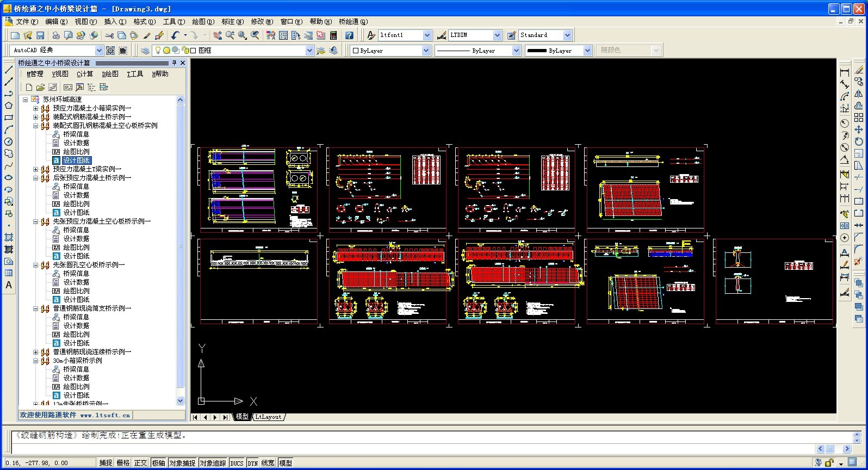Click open-folder icon in bridge design panel
Screen dimensions: 868x470
[x=40, y=87]
